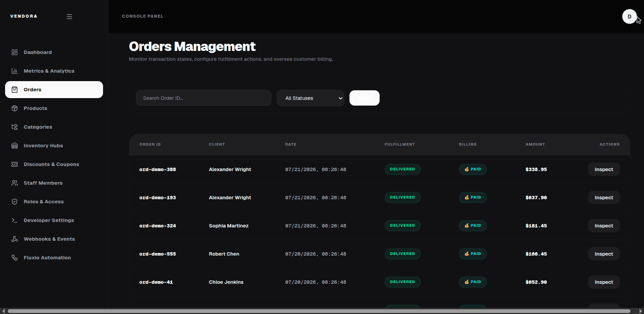
Task: Click the Products box icon
Action: (15, 108)
